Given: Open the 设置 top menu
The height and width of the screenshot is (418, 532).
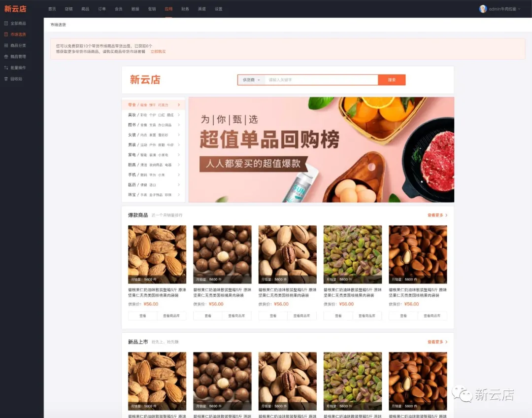Looking at the screenshot, I should 219,9.
